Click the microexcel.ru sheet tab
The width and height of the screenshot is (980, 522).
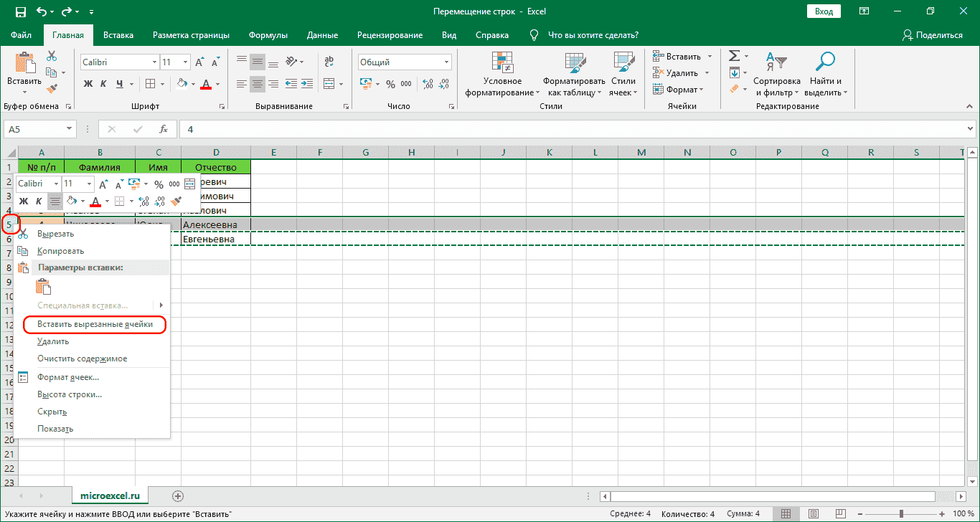click(109, 495)
